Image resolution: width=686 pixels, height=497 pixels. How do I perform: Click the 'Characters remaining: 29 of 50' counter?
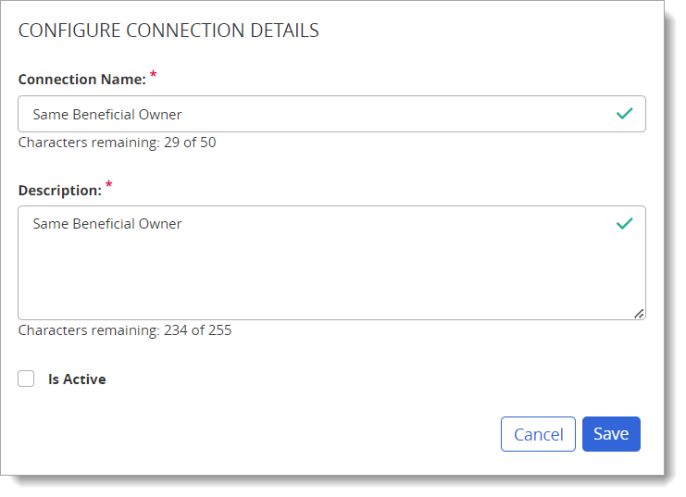coord(117,142)
